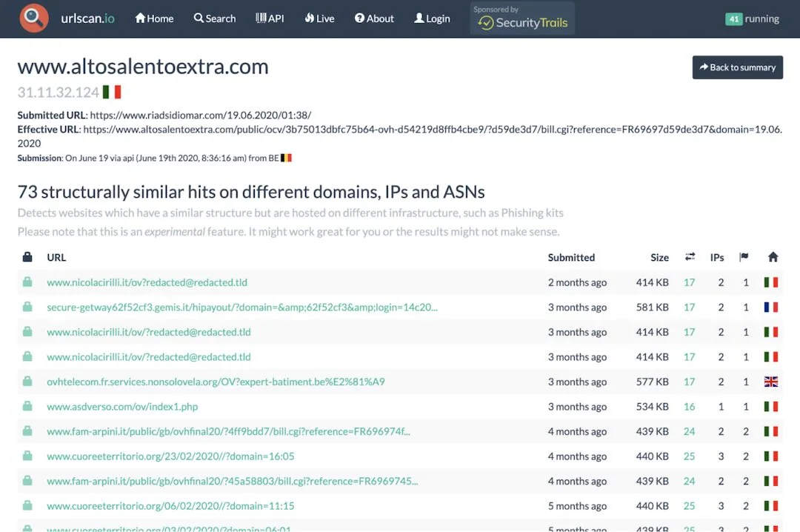The image size is (800, 532).
Task: Click the urlscan.io magnifier logo
Action: 33,18
